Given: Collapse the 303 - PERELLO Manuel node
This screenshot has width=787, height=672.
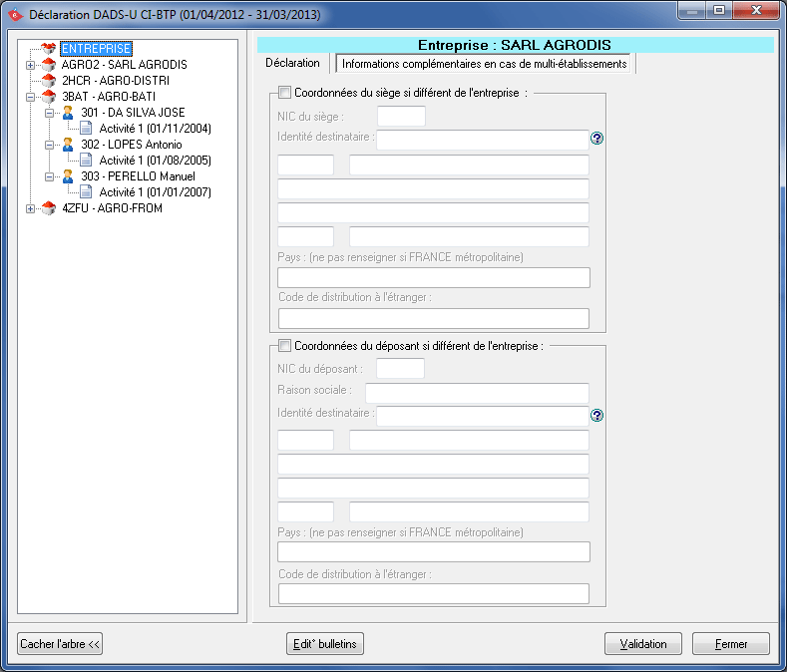Looking at the screenshot, I should 48,176.
